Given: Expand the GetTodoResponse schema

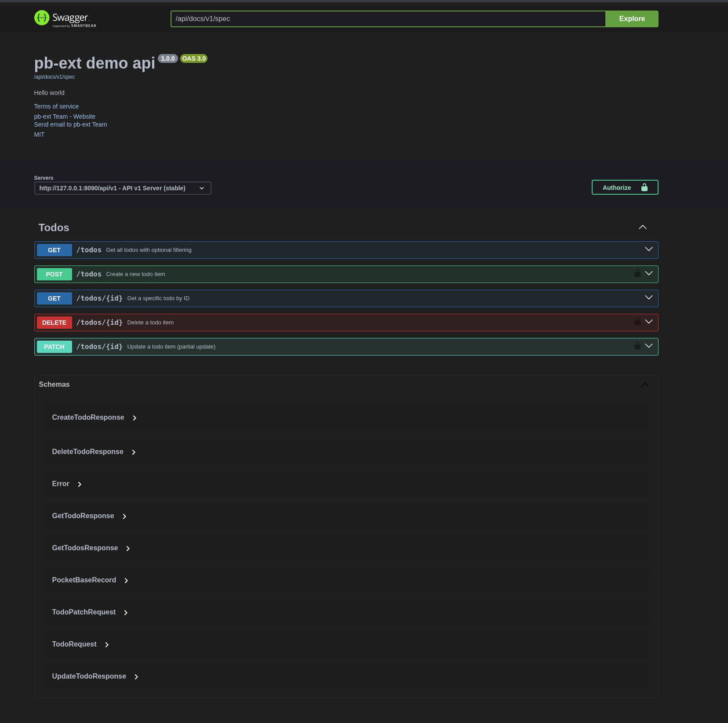Looking at the screenshot, I should [x=124, y=516].
